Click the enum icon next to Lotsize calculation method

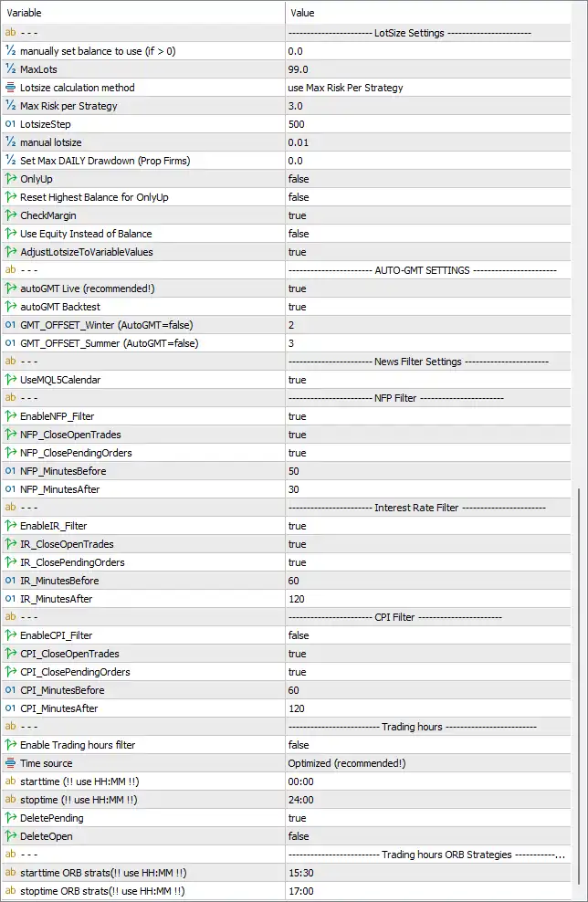[10, 88]
